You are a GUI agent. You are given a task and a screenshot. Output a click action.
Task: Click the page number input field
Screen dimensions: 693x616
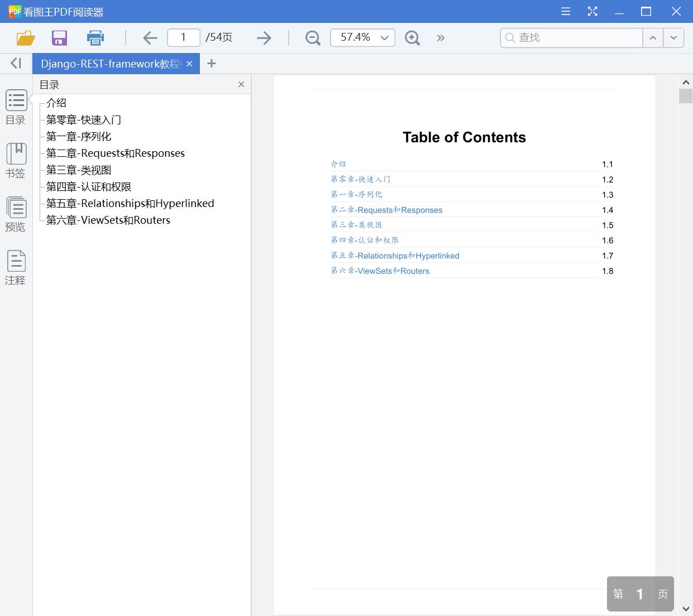183,37
